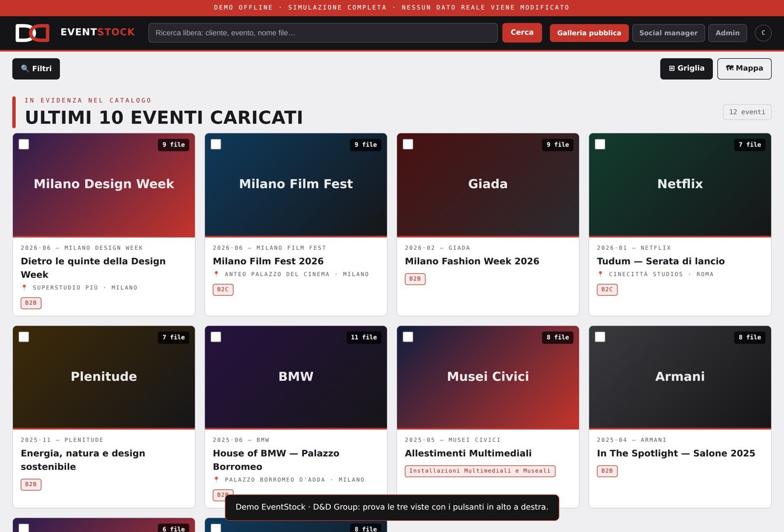Screen dimensions: 784x532
Task: Open "Tudum — Serata di lancio" title
Action: point(661,261)
